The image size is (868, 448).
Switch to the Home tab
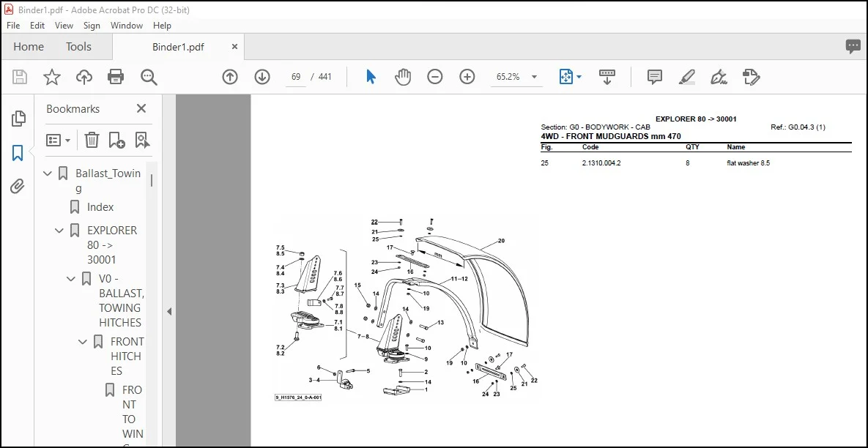coord(29,47)
